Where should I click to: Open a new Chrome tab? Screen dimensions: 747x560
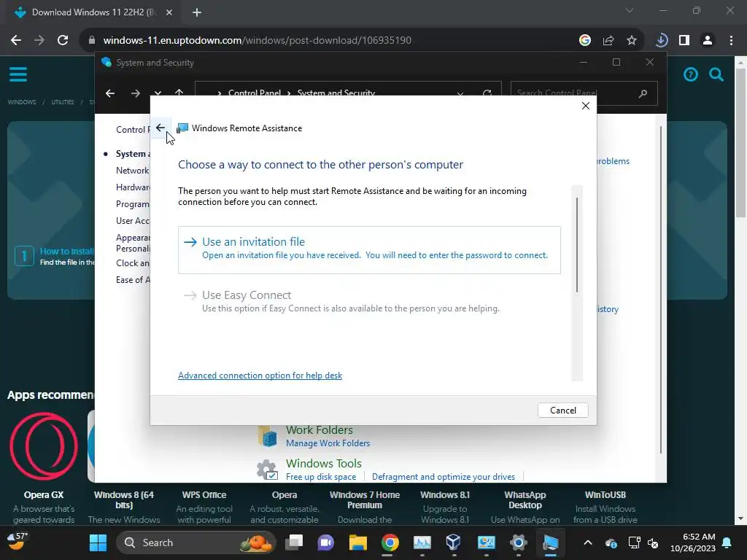coord(197,12)
